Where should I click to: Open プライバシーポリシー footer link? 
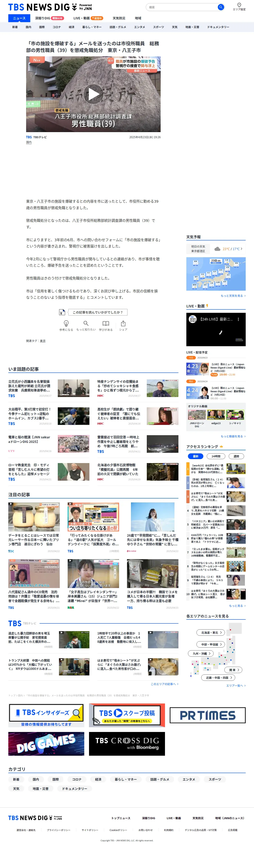pos(59,830)
